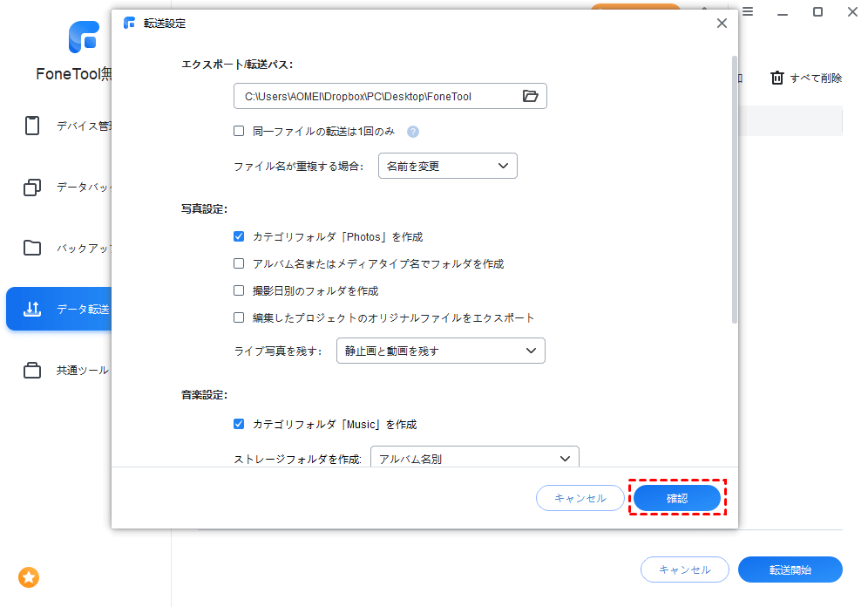Open the アルバム名別 storage folder dropdown

point(474,458)
